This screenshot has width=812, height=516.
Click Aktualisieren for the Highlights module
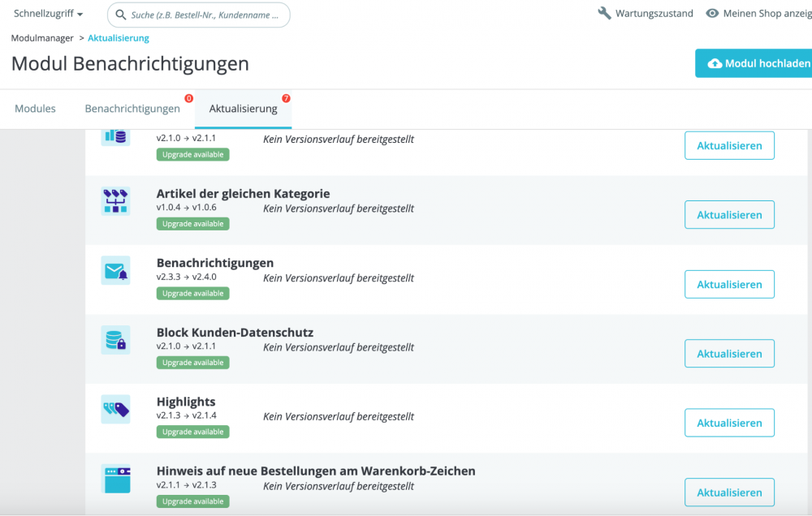[x=728, y=422]
